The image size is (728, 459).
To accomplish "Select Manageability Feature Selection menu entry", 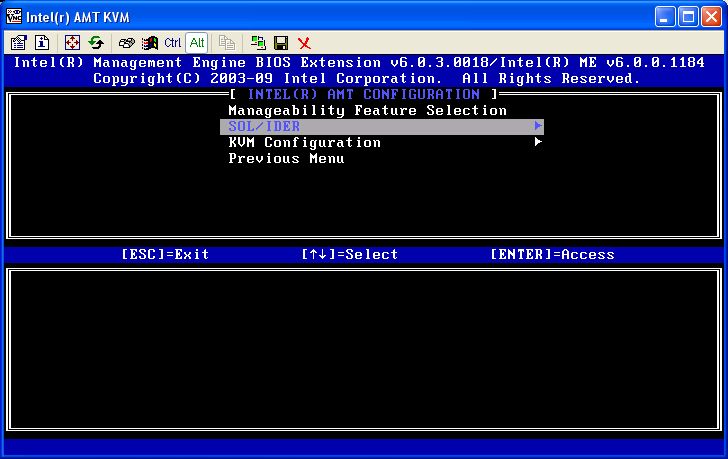I will (367, 110).
